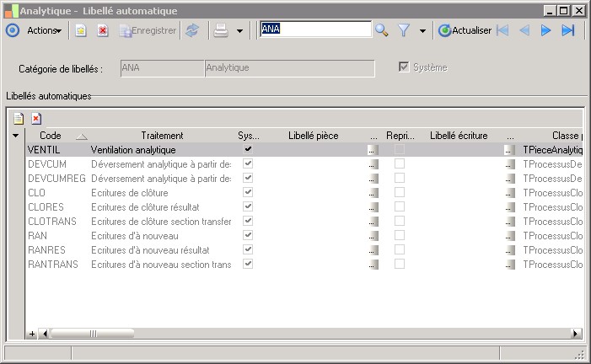Click the filter funnel icon

[x=404, y=30]
